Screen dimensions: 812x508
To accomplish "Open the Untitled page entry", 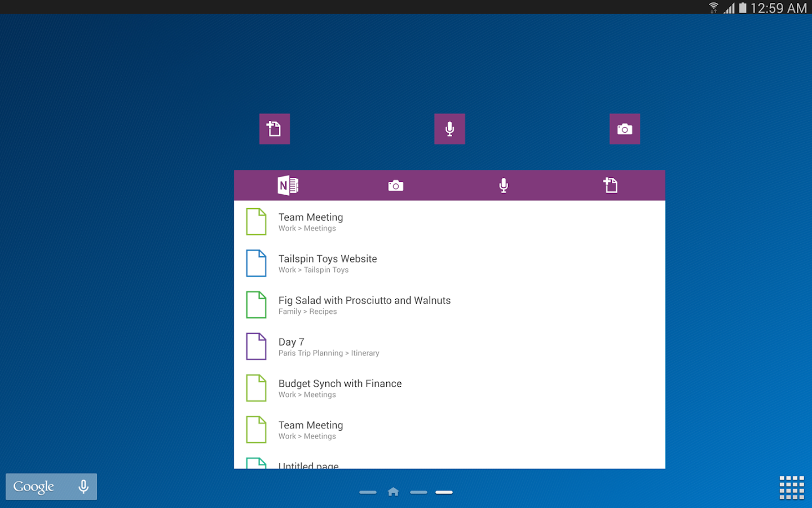I will pos(308,465).
